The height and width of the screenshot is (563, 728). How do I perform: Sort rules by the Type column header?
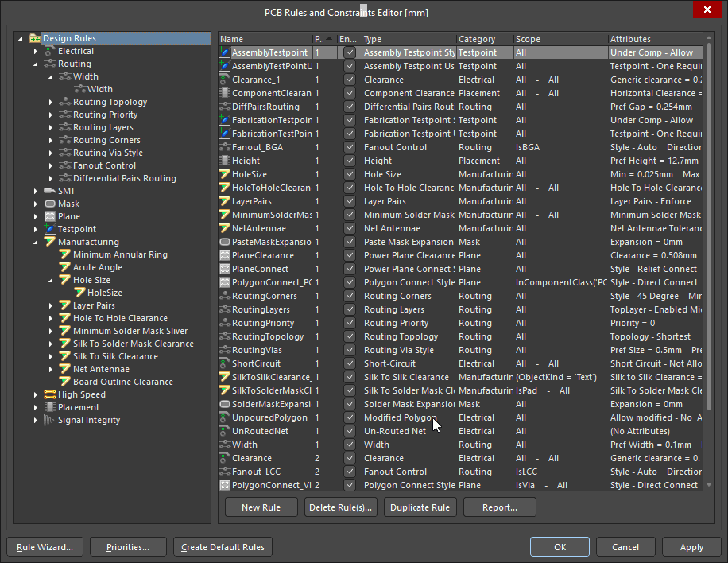(409, 39)
